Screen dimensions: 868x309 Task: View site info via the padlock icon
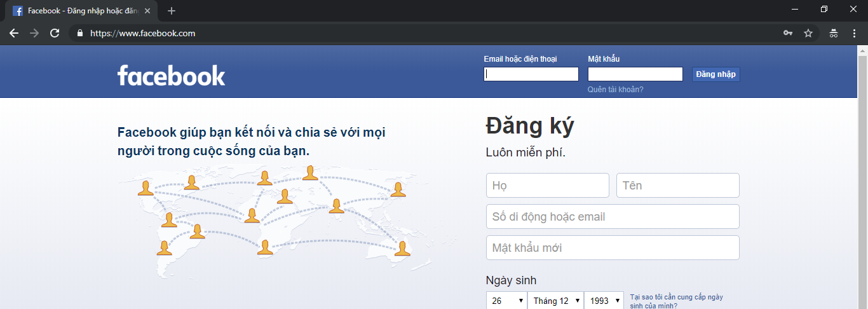click(x=80, y=33)
